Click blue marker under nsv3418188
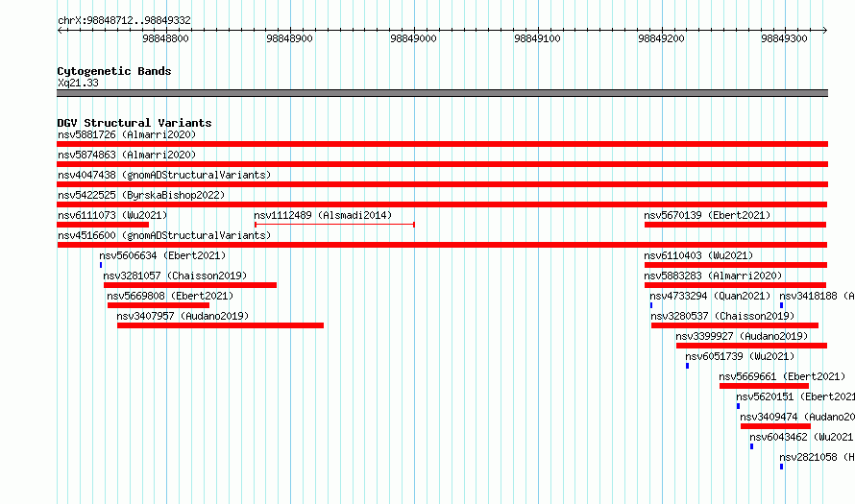 tap(781, 305)
